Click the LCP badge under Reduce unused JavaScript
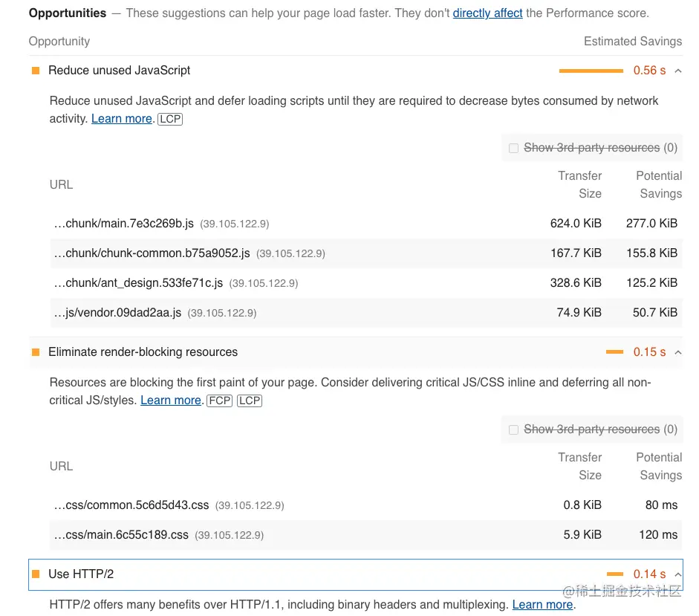 click(x=170, y=119)
